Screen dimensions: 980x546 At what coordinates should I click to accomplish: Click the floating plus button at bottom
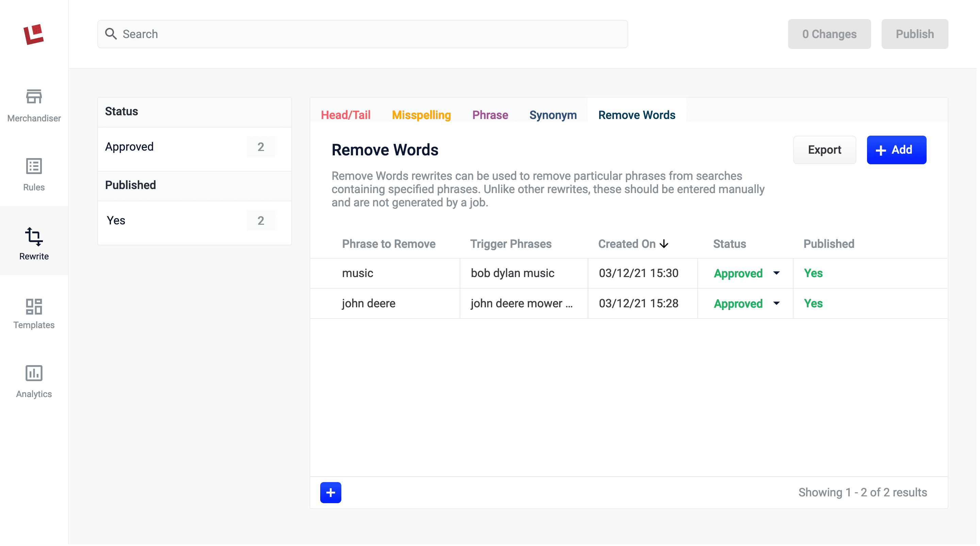(330, 493)
